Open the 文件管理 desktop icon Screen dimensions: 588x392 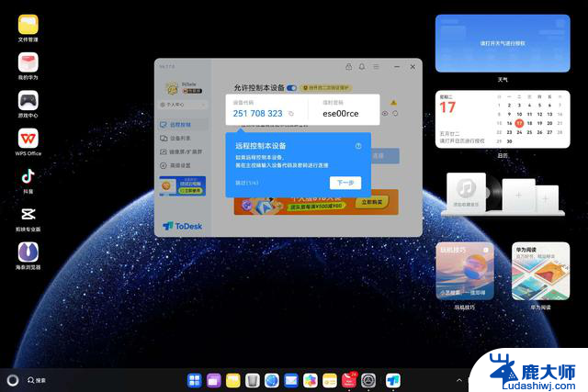(x=28, y=25)
